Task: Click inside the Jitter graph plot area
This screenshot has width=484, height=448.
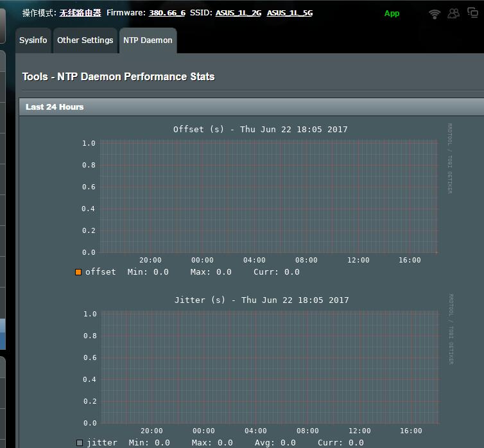Action: [268, 368]
